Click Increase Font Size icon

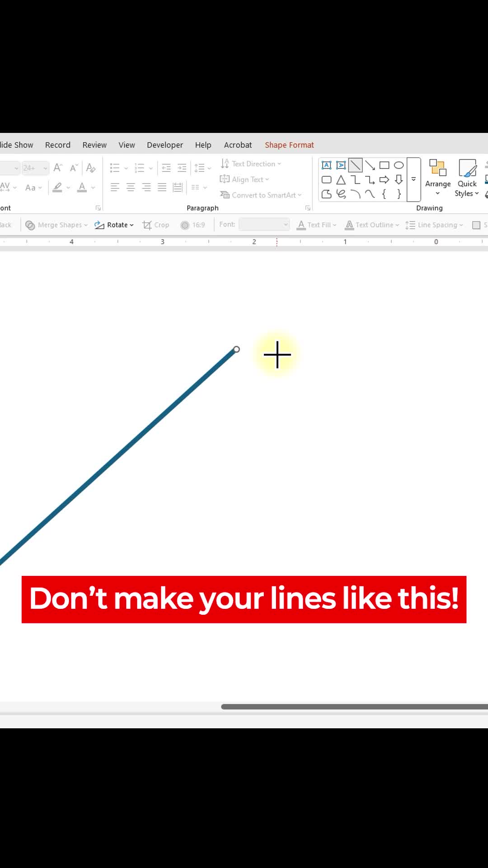58,168
